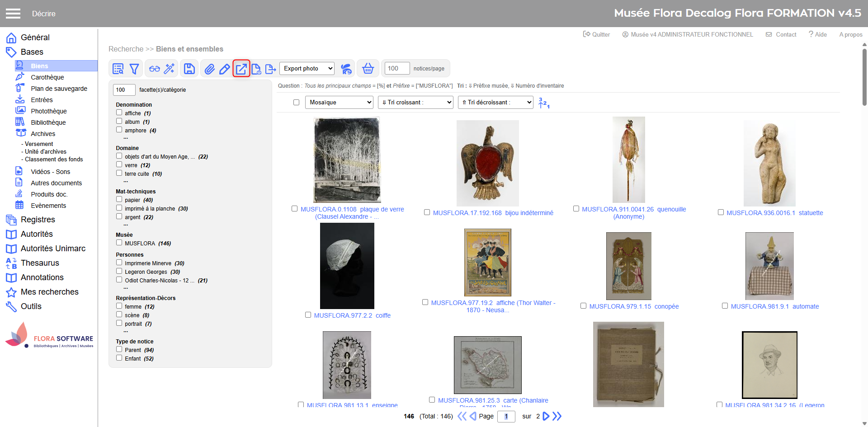This screenshot has height=427, width=868.
Task: Open the MUSFLORA.936.0016.1 statuette link
Action: click(774, 213)
